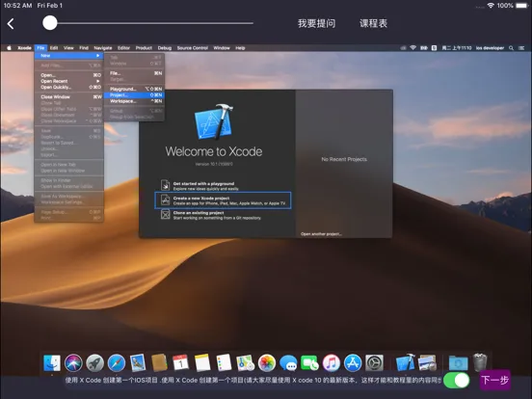Open Photos in the Dock
Screen dimensions: 532x399
tap(267, 363)
